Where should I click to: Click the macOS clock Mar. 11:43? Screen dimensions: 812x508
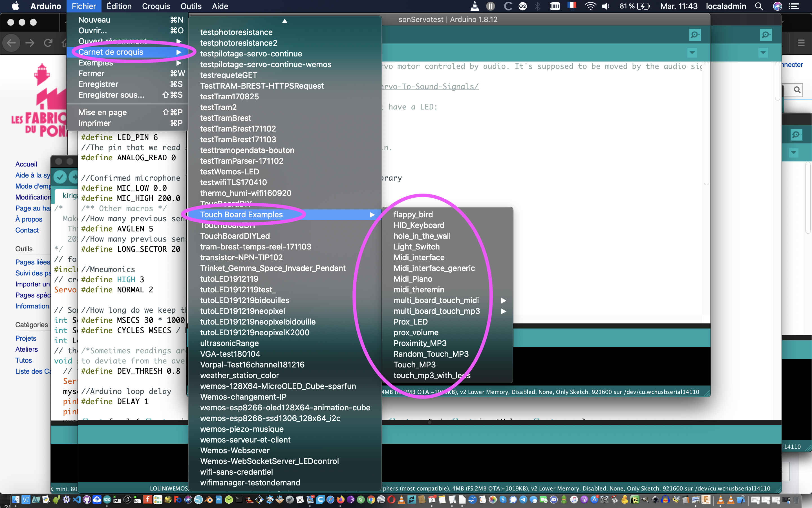(x=679, y=6)
